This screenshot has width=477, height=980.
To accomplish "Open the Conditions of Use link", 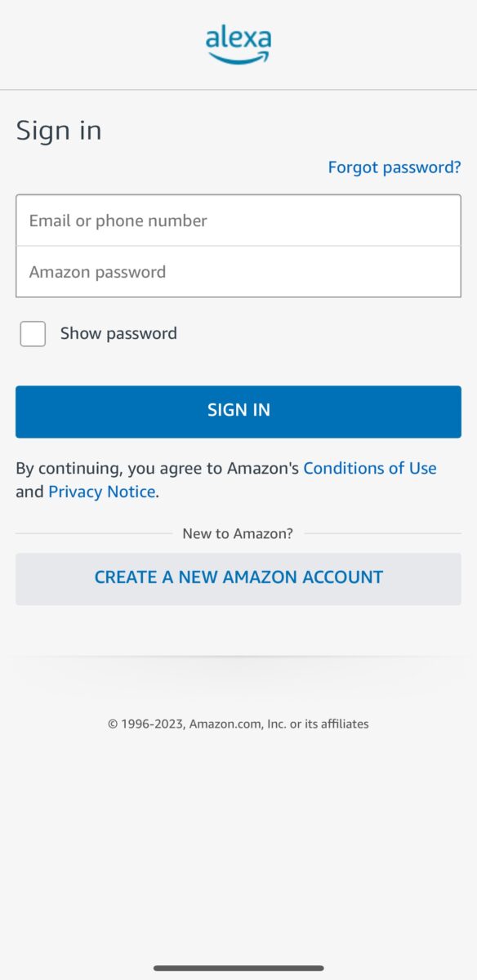I will tap(370, 468).
